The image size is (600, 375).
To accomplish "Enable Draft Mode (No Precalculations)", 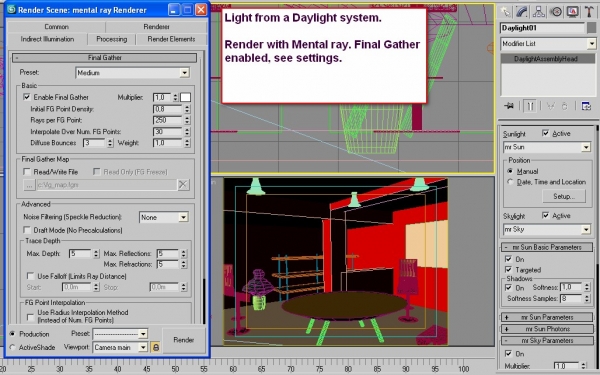I will click(26, 230).
